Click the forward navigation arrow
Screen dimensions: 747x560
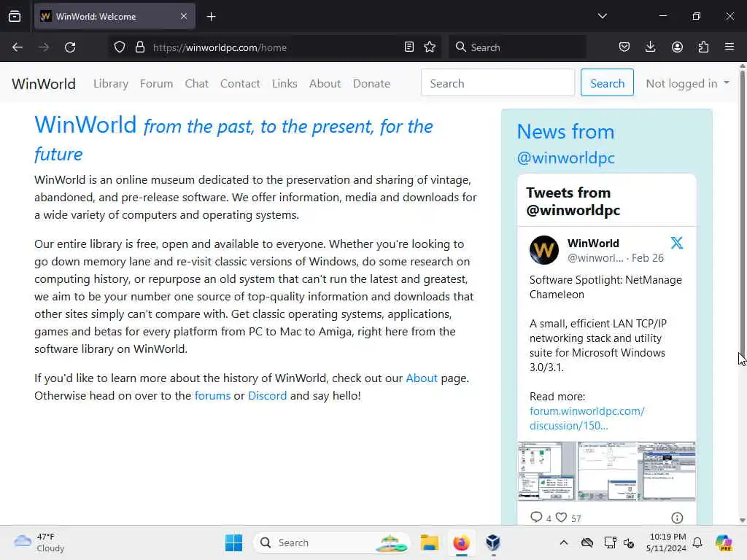(x=43, y=47)
